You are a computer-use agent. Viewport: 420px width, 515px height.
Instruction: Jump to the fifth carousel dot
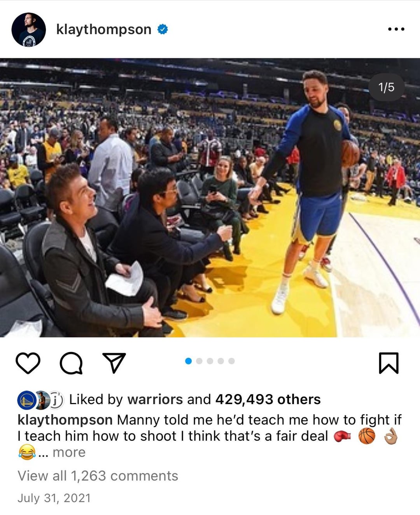pos(231,361)
